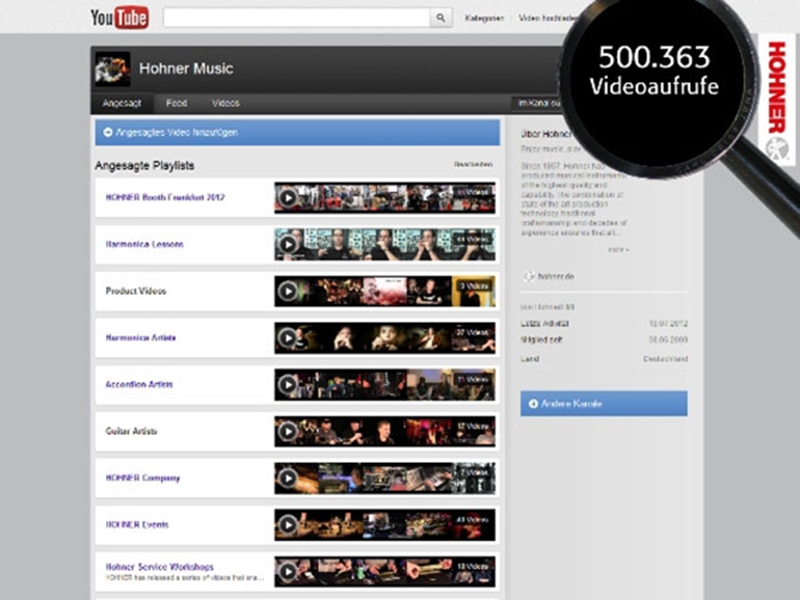Screen dimensions: 800x600
Task: Click the search magnifier button
Action: [441, 18]
